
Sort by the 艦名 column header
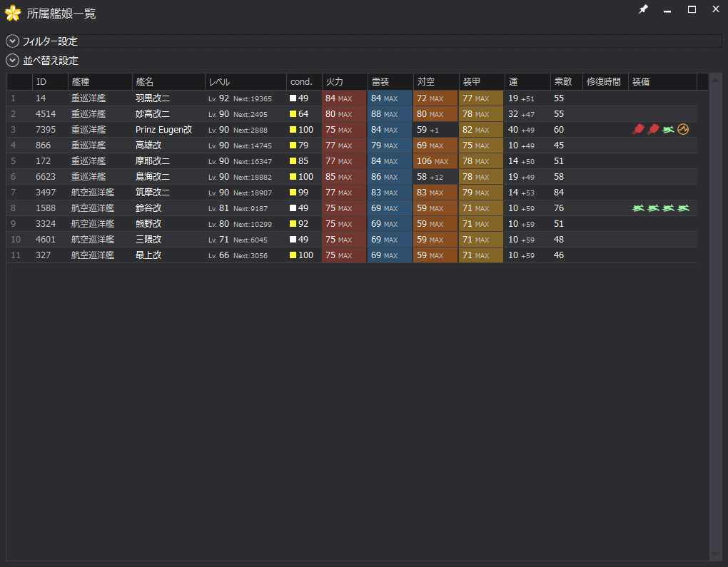(168, 82)
